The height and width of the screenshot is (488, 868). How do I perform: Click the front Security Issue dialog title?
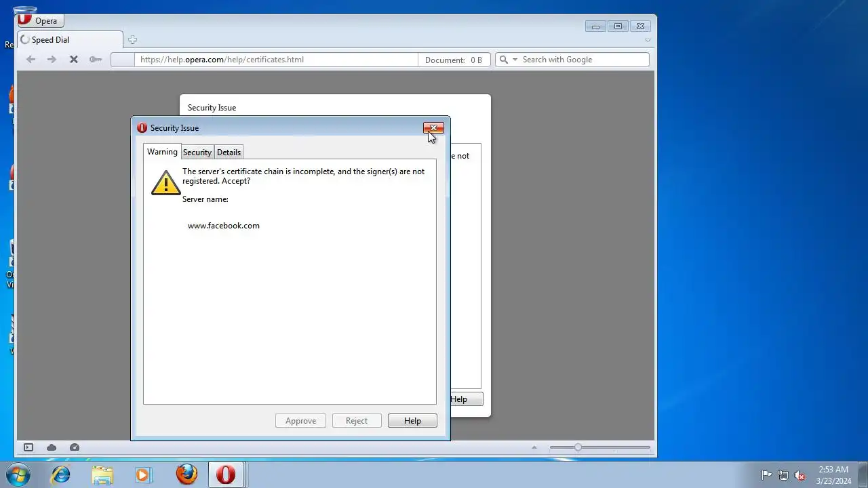point(174,128)
